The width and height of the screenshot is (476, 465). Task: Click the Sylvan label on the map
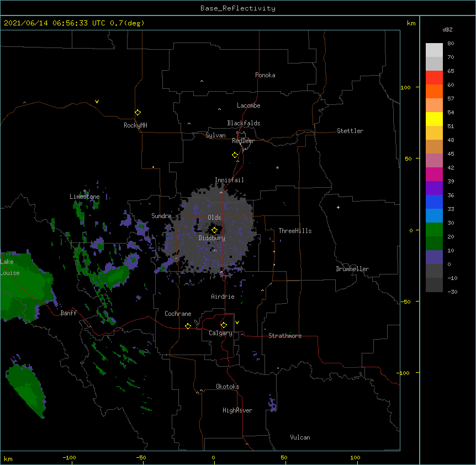click(x=215, y=135)
